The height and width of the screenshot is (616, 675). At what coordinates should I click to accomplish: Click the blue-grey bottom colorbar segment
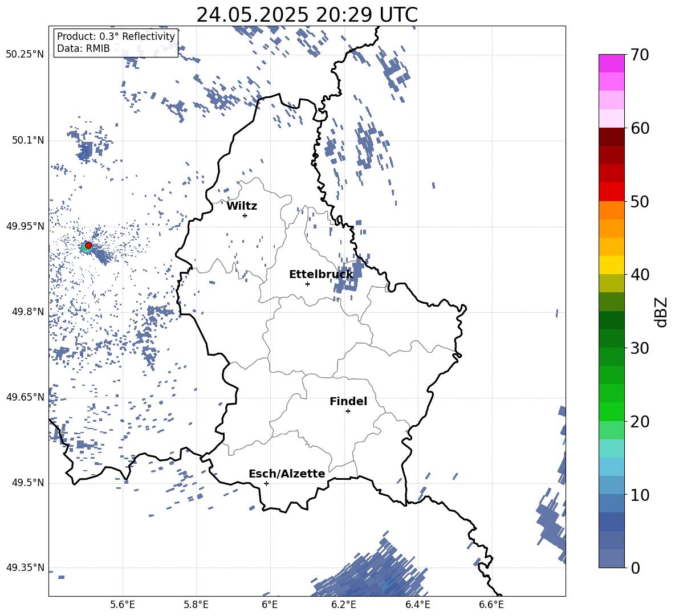tap(612, 558)
